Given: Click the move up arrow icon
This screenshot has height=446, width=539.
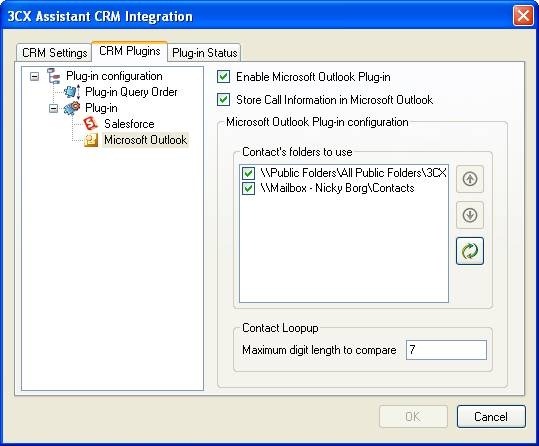Looking at the screenshot, I should pyautogui.click(x=470, y=179).
